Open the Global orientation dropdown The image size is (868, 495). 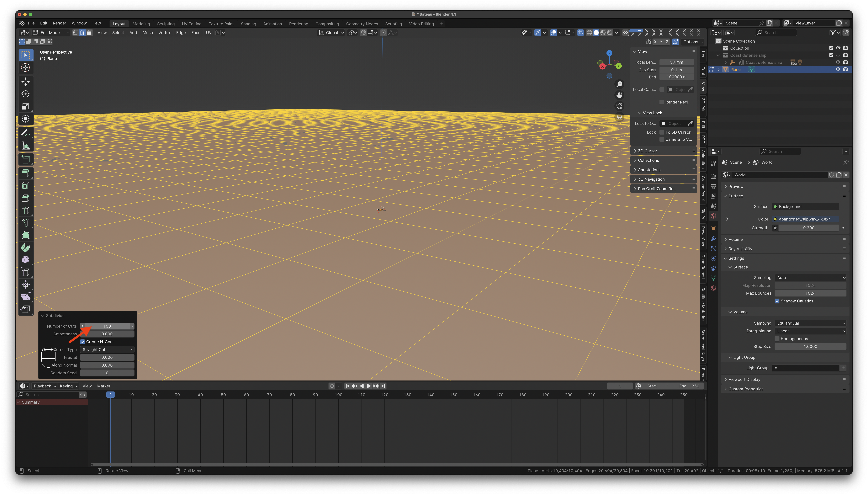331,33
